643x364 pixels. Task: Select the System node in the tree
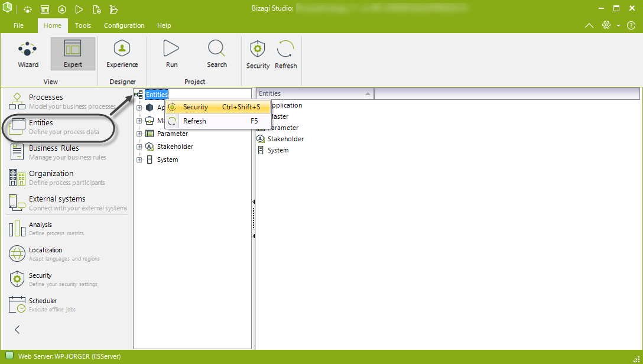click(x=167, y=160)
